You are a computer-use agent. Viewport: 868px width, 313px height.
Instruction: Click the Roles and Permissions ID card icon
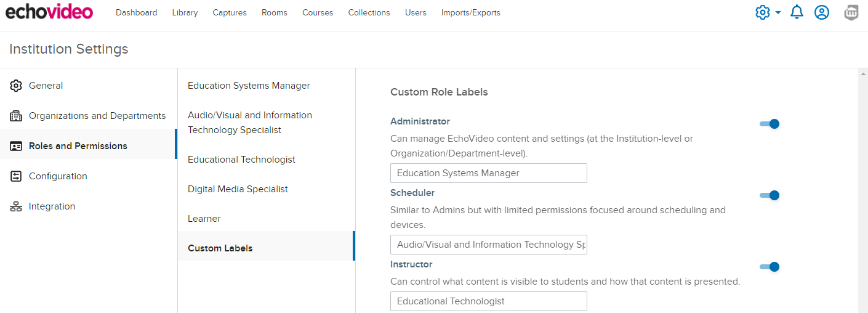pos(16,146)
